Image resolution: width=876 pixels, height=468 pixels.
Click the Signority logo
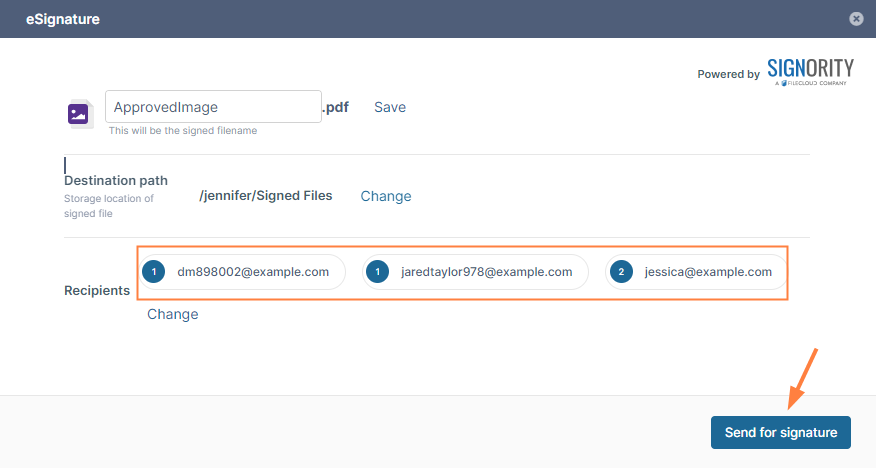810,71
